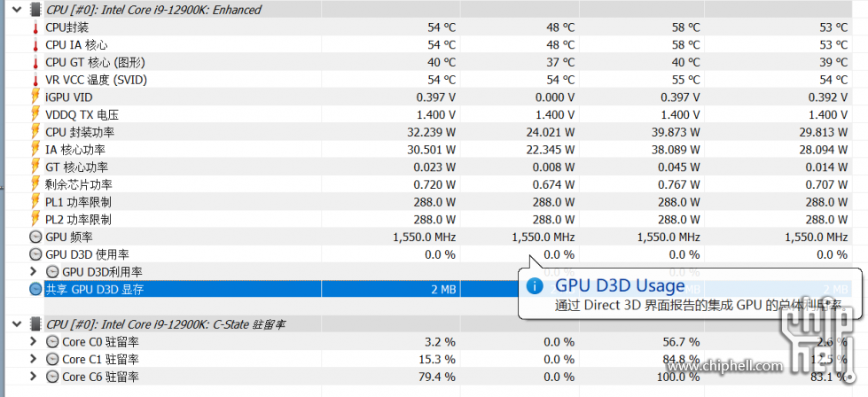Click the clock icon beside GPU 频率

(35, 237)
